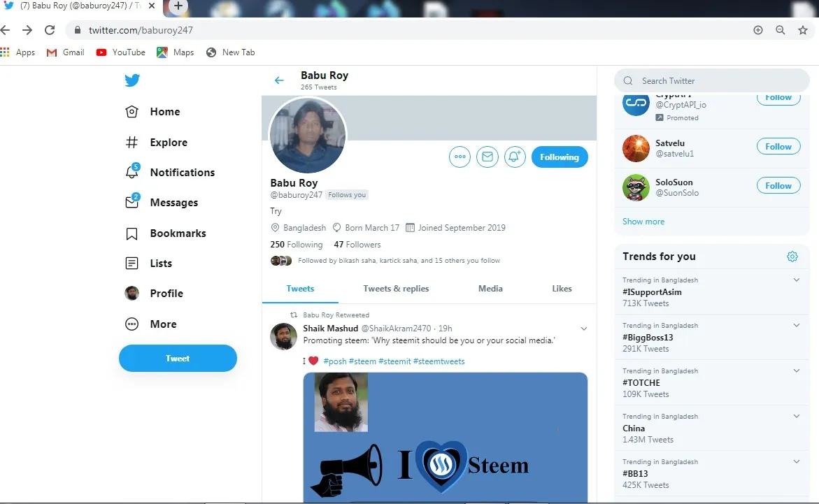
Task: Open Lists in the sidebar
Action: click(x=148, y=264)
